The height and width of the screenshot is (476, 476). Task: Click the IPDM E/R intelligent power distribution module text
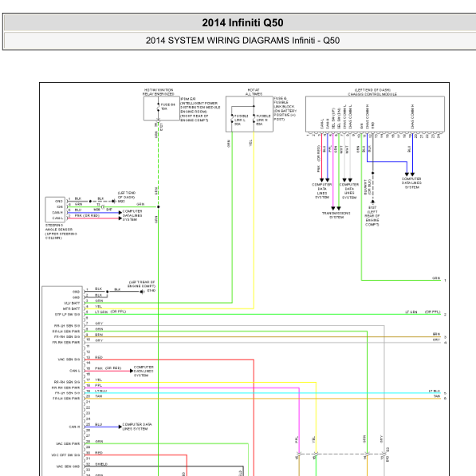200,109
